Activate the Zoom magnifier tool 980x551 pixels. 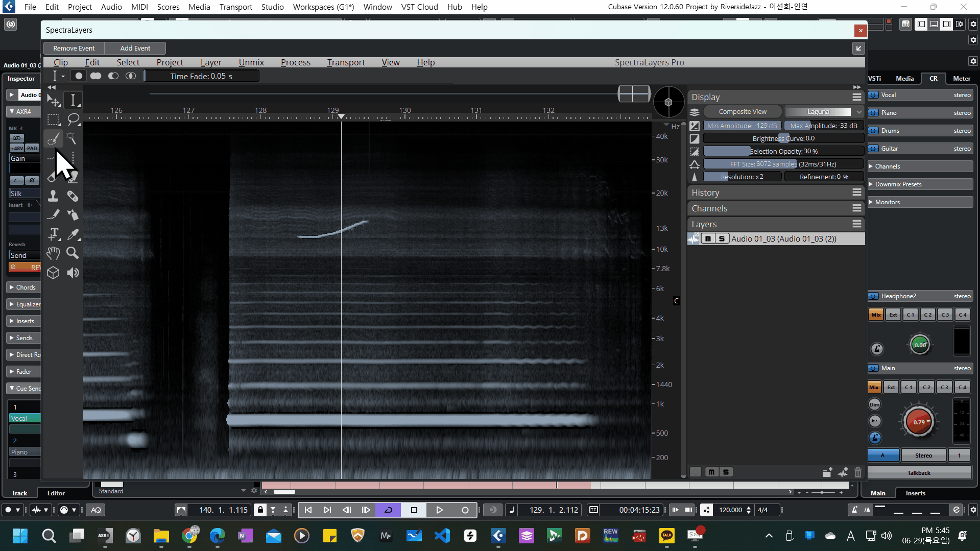pyautogui.click(x=73, y=253)
